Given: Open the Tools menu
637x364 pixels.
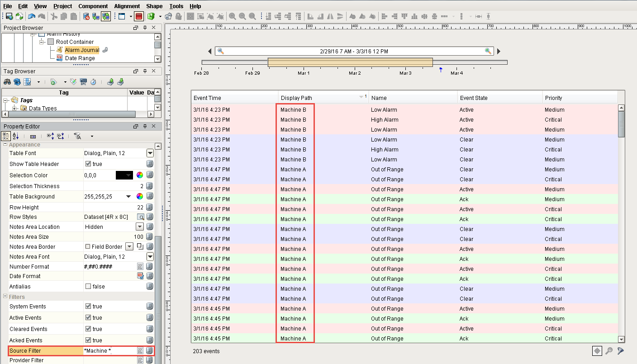Looking at the screenshot, I should (x=176, y=6).
